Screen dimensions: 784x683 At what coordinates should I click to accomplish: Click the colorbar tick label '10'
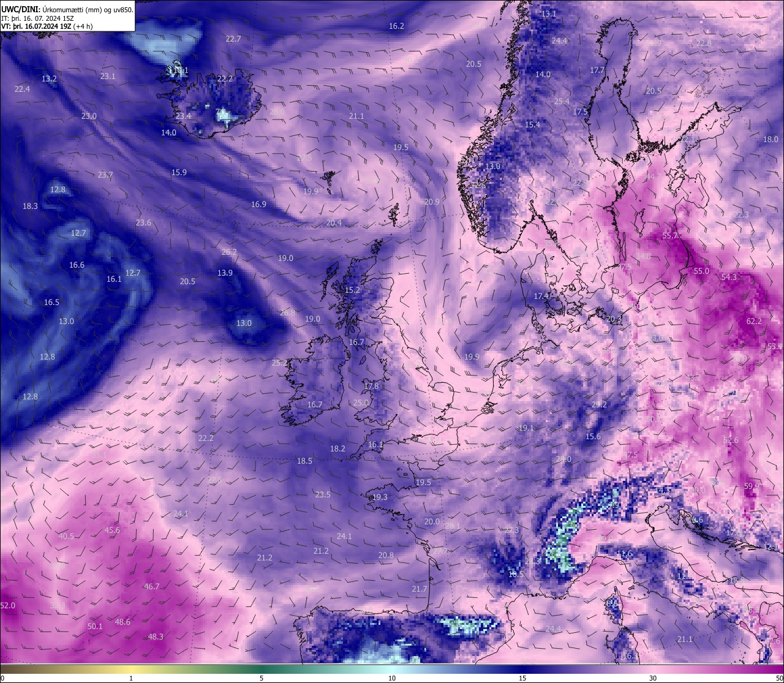point(392,678)
